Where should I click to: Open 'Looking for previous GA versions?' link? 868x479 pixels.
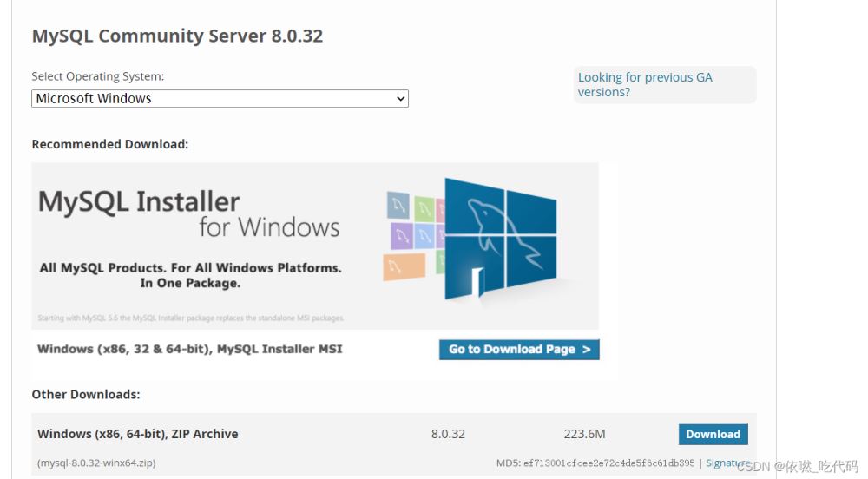pyautogui.click(x=645, y=85)
